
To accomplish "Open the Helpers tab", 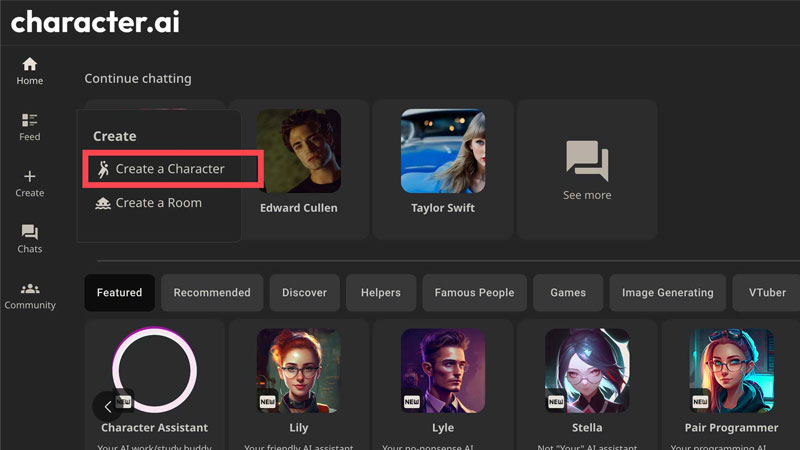I will coord(381,293).
